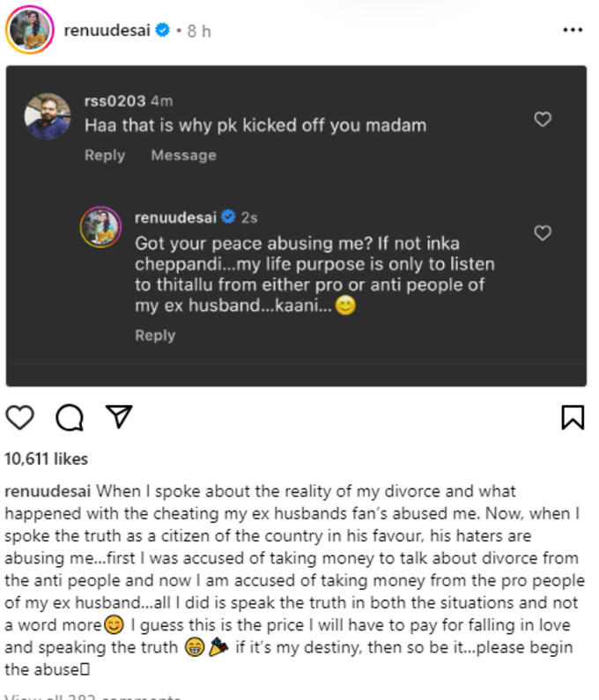Click renuudesai username in caption
This screenshot has height=700, width=599.
pos(48,491)
